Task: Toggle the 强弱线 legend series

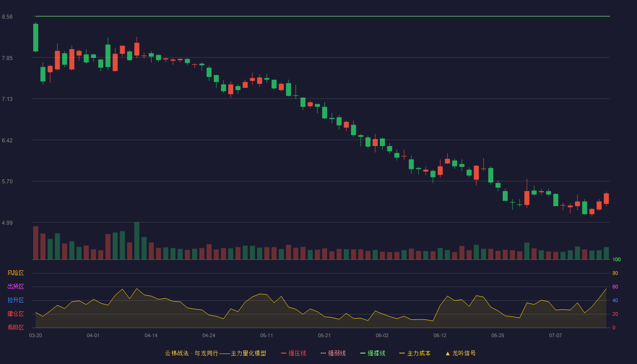Action: coord(333,353)
